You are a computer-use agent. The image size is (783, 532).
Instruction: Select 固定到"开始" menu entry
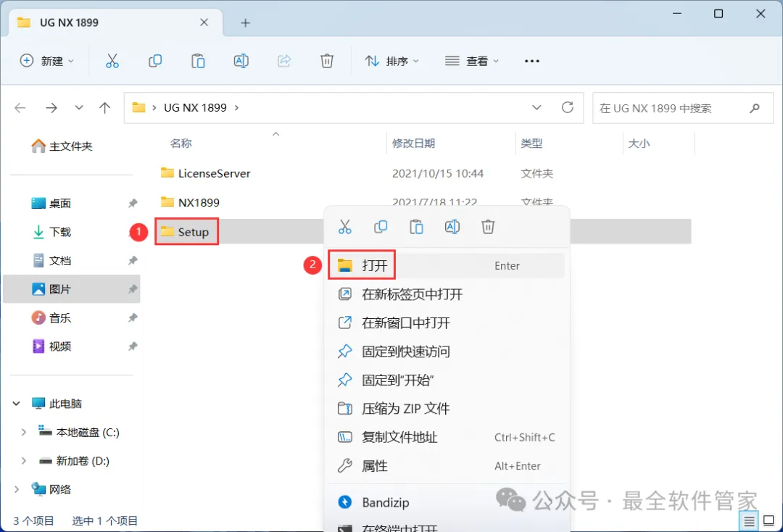click(x=447, y=381)
